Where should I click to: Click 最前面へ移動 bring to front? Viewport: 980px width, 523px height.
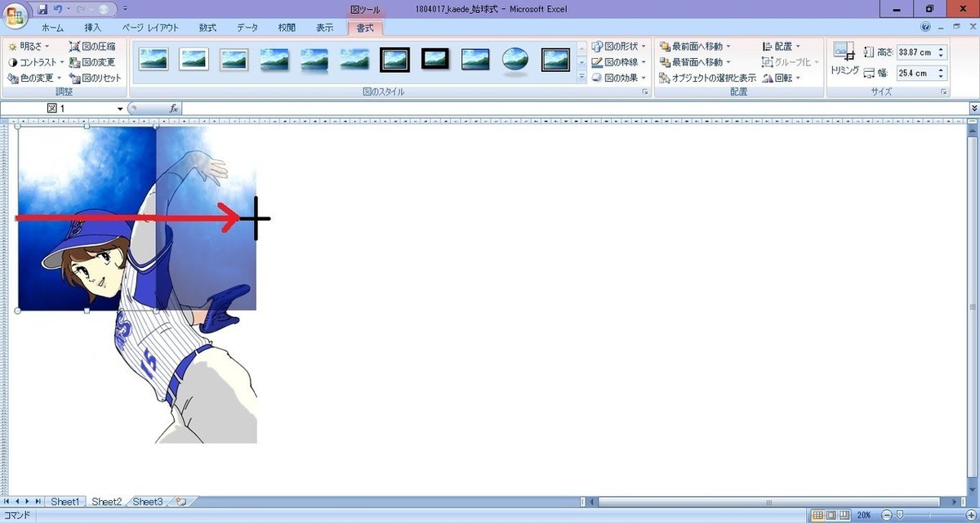pos(695,47)
